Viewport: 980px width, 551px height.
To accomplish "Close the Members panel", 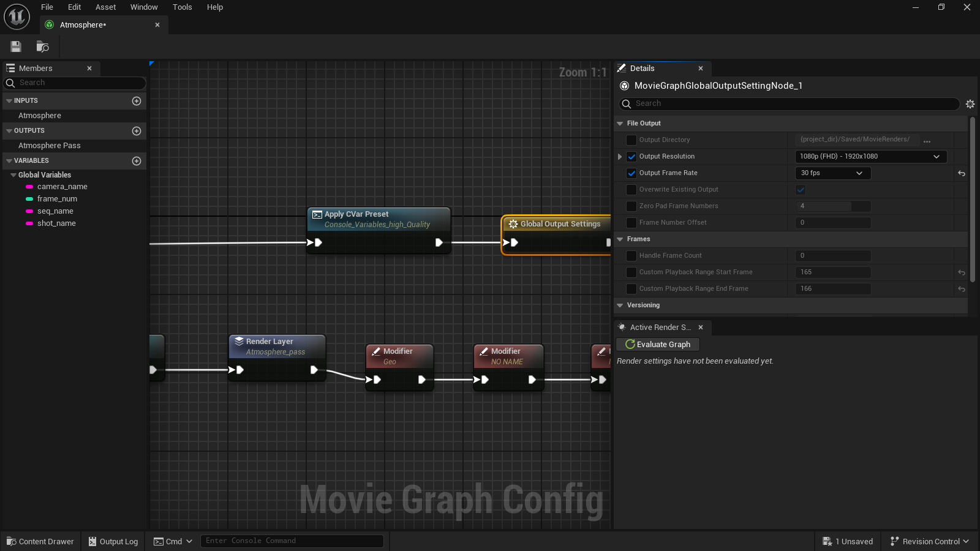I will [89, 69].
